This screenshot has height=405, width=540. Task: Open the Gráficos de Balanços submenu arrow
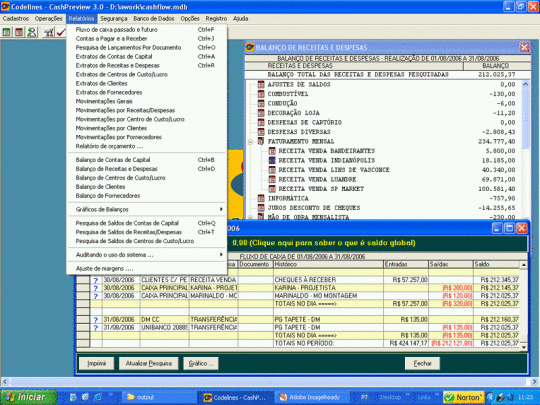tap(221, 209)
